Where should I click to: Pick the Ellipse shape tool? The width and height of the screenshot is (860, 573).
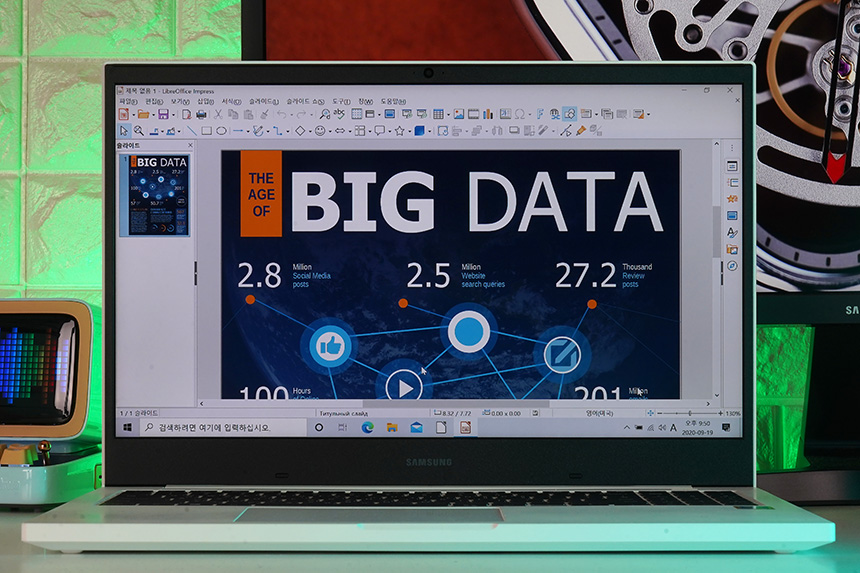point(221,131)
